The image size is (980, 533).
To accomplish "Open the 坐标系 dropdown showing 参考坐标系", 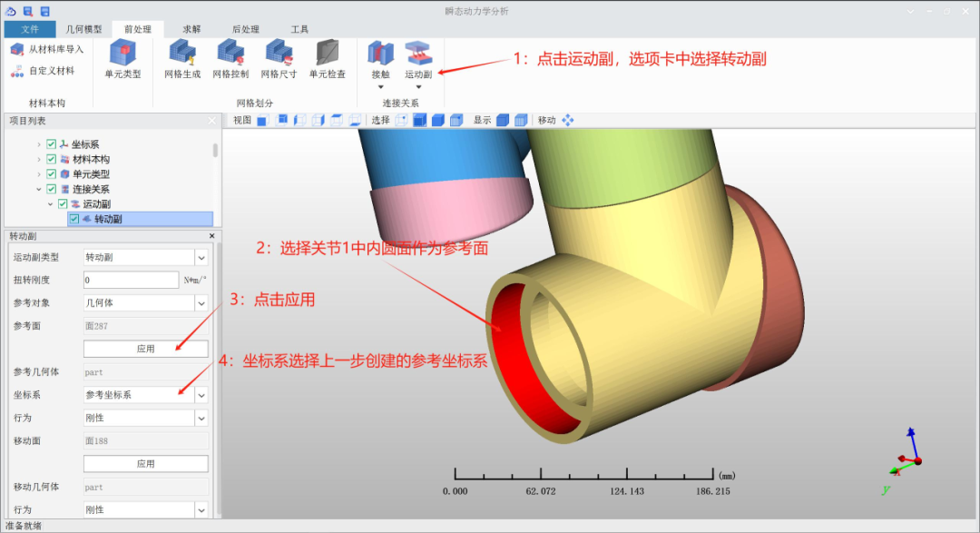I will (x=201, y=395).
